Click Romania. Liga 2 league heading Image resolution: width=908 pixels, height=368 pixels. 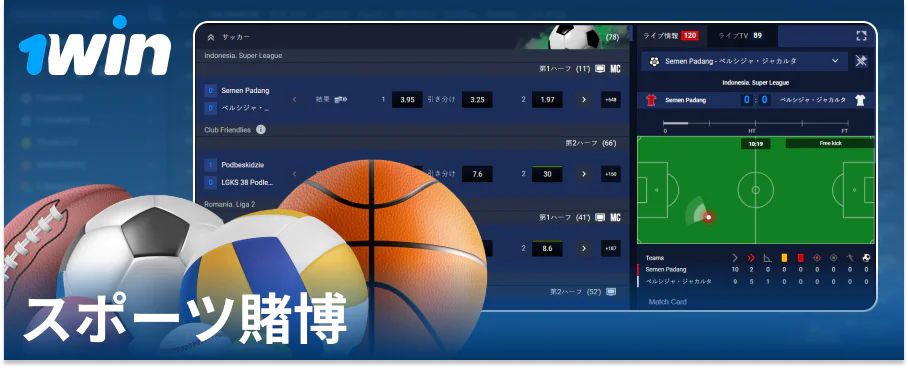click(x=229, y=204)
